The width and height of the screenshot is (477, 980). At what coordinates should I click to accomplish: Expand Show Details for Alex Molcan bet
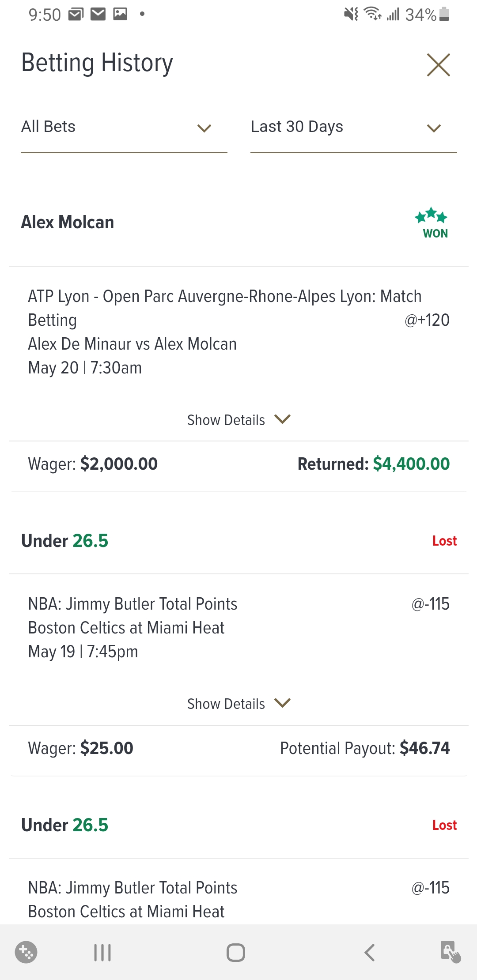coord(238,420)
